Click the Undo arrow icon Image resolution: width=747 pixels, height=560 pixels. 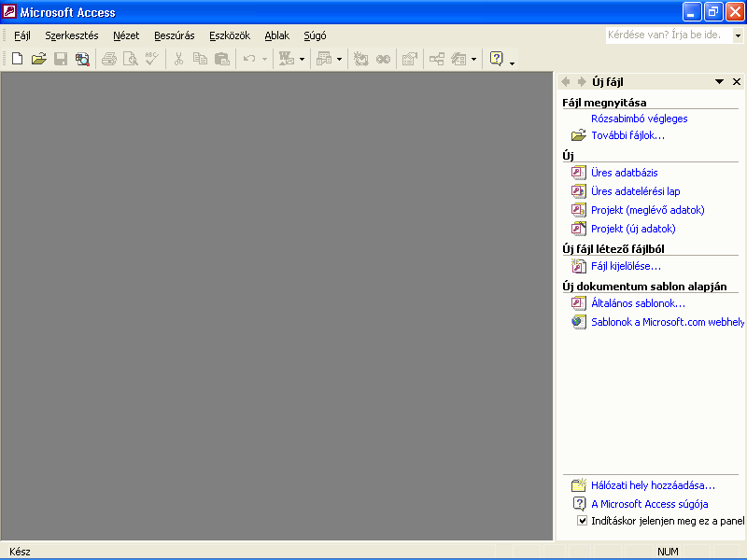coord(249,59)
